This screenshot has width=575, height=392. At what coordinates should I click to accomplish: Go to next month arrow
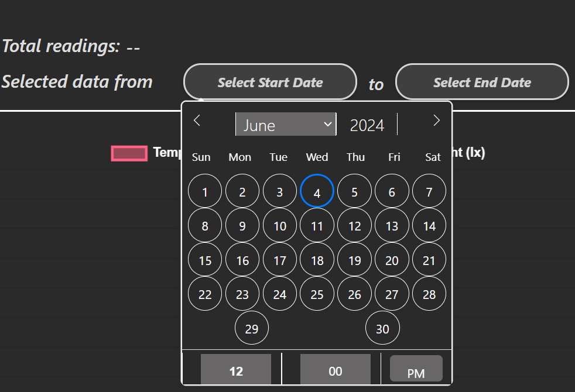tap(436, 121)
